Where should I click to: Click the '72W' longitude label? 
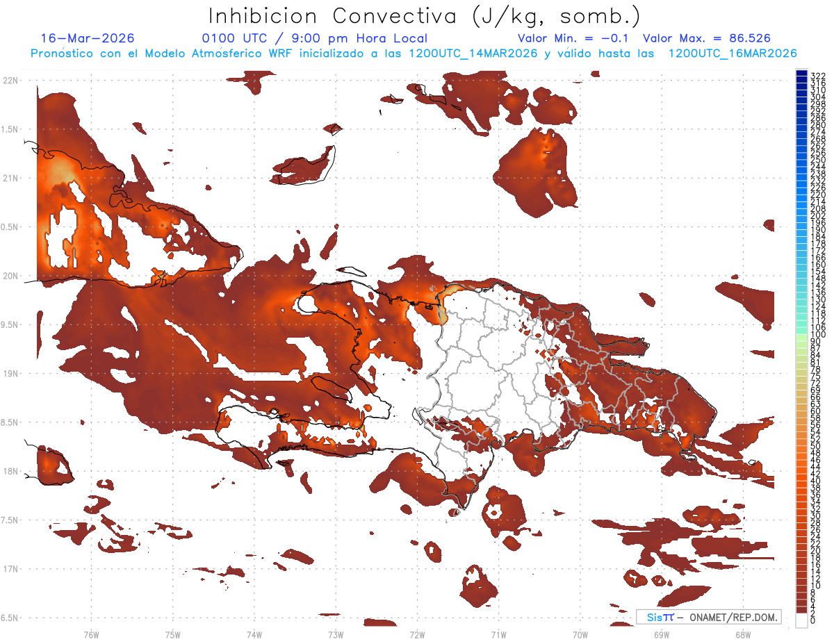click(x=417, y=634)
